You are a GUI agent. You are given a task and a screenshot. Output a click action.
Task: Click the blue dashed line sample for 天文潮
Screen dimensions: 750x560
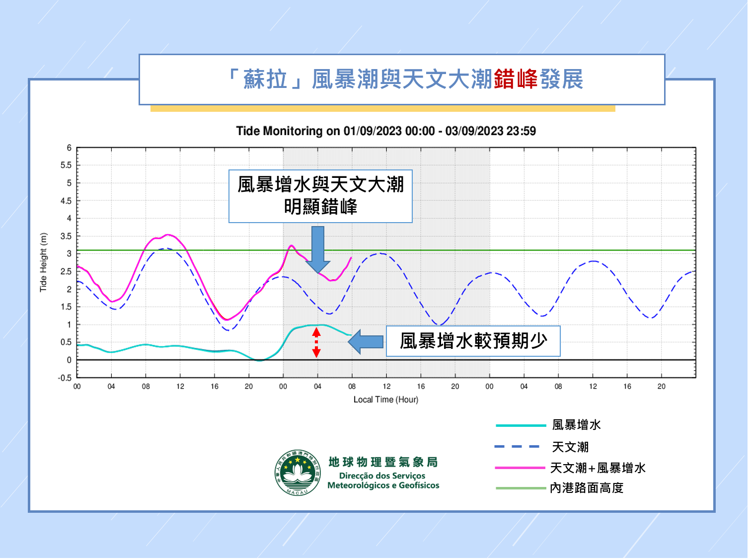point(517,447)
